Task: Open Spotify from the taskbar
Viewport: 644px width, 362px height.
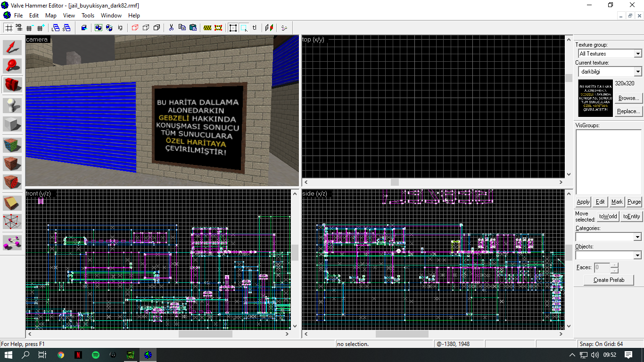Action: tap(95, 355)
